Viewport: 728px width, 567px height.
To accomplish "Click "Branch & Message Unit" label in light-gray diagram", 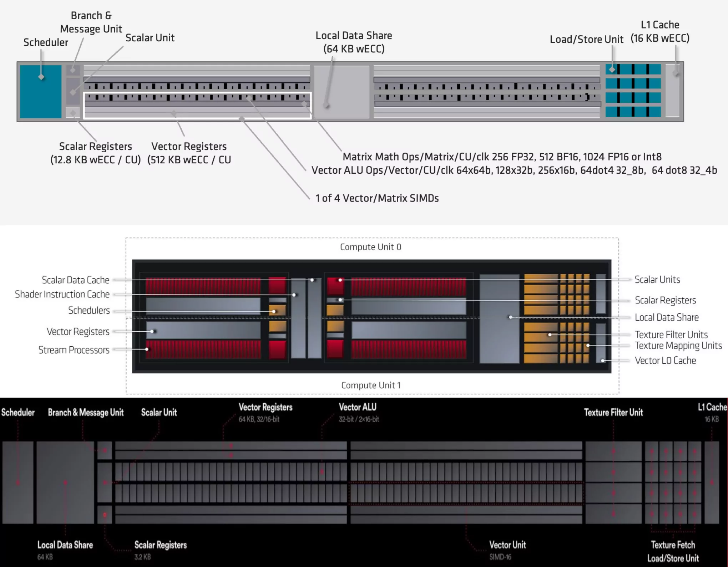I will [x=91, y=22].
